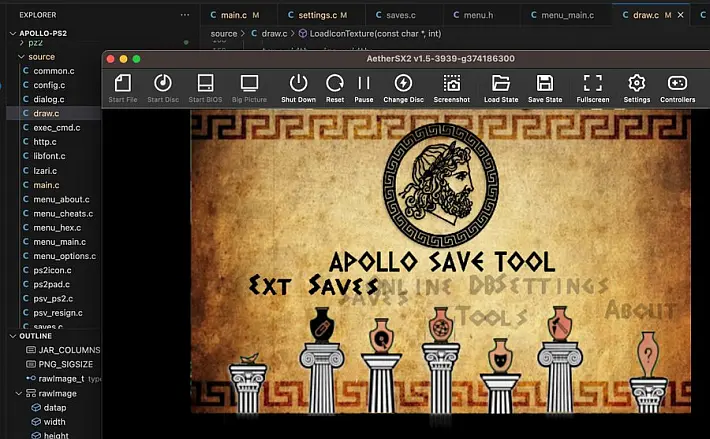
Task: Switch to the menu.h tab
Action: [478, 15]
